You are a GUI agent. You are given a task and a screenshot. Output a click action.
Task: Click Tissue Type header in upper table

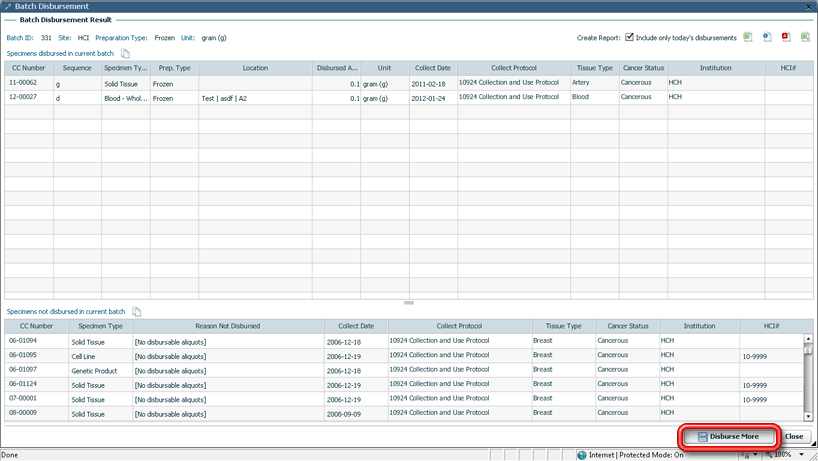click(x=595, y=68)
